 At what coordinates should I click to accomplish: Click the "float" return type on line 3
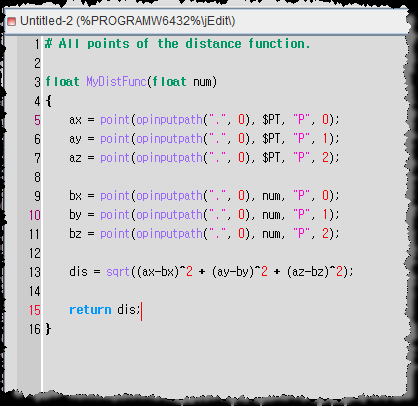(x=62, y=81)
